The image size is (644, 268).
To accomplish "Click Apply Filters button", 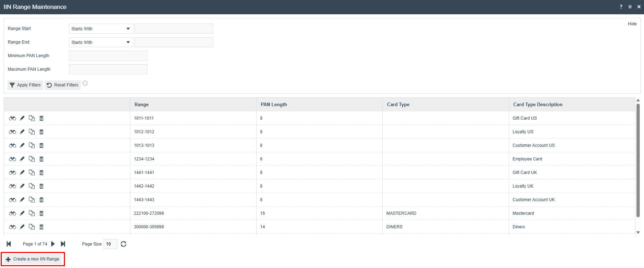I will pos(25,85).
